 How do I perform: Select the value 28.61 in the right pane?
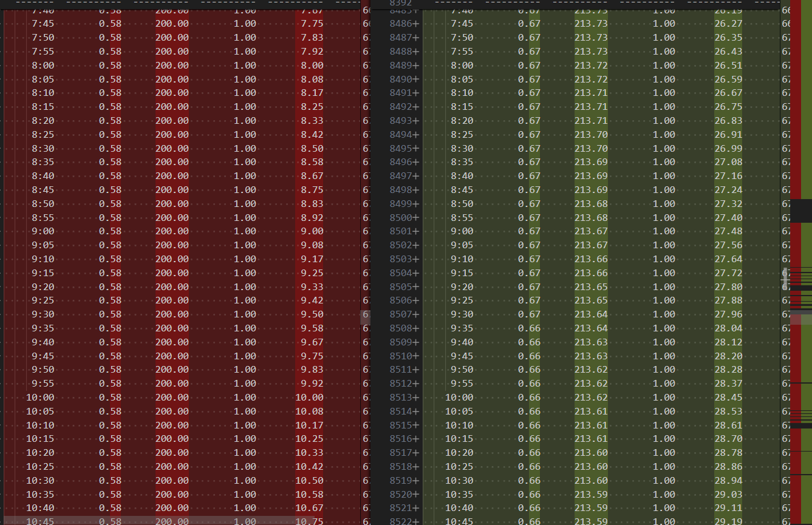click(x=728, y=425)
